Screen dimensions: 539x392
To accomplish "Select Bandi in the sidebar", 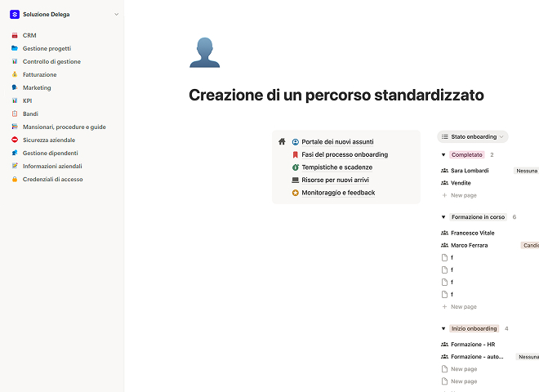I will pos(30,114).
